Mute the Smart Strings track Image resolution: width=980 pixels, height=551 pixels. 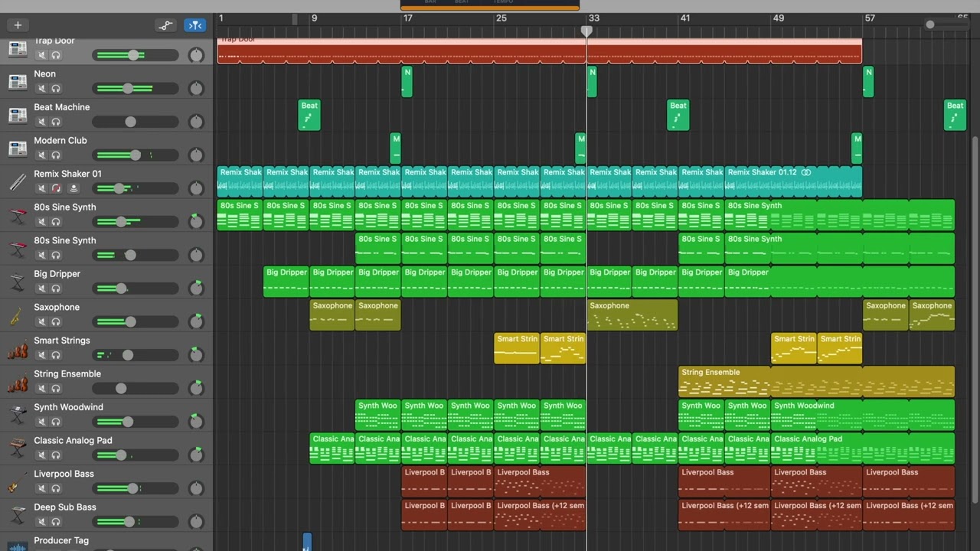(x=42, y=355)
